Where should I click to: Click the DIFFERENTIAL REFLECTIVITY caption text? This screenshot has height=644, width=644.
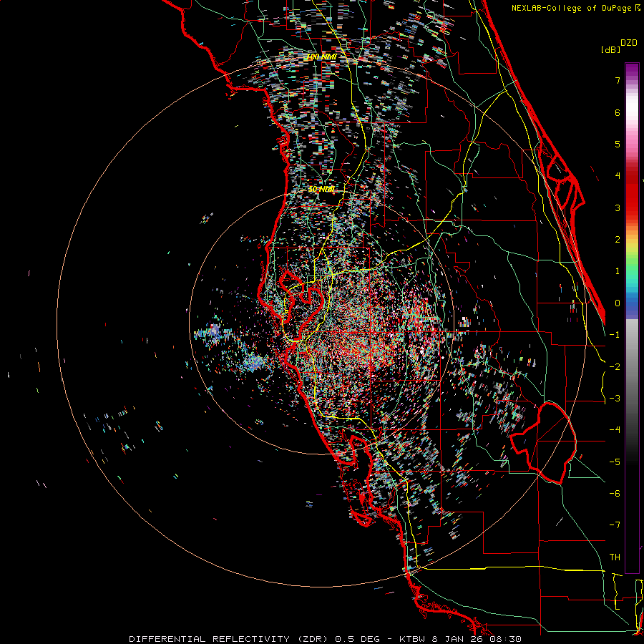click(x=210, y=639)
